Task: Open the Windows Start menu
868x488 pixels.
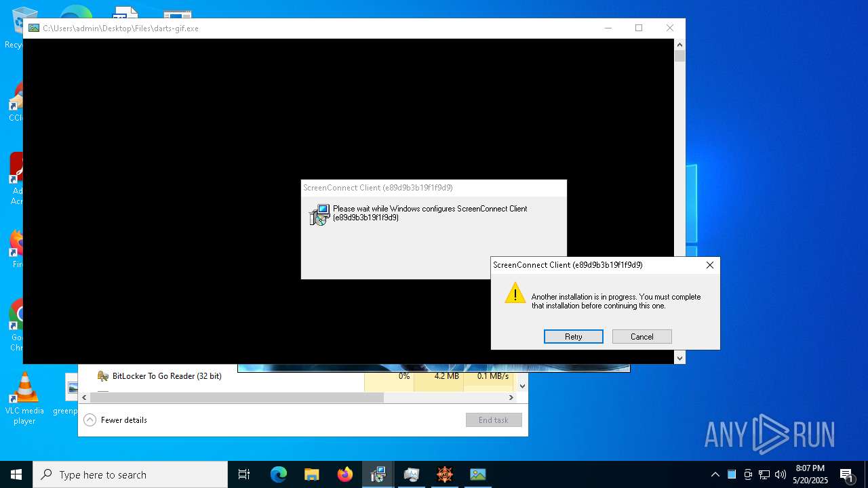Action: click(16, 474)
